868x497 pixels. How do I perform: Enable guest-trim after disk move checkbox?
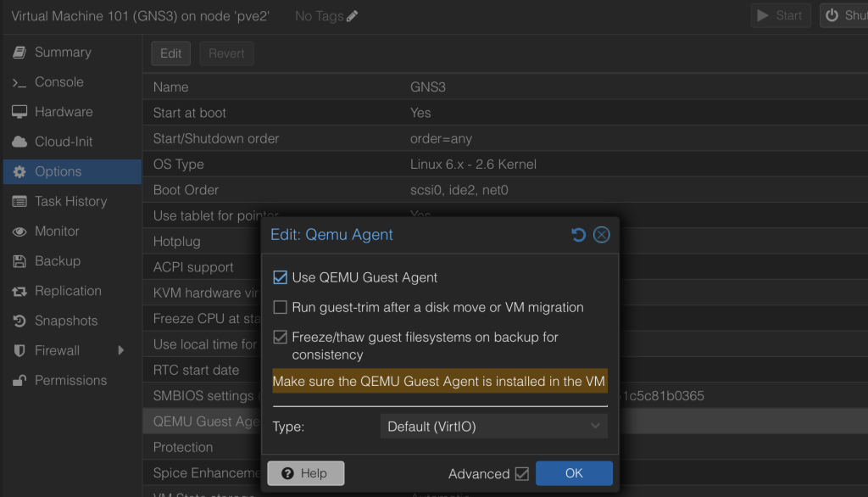click(x=281, y=307)
